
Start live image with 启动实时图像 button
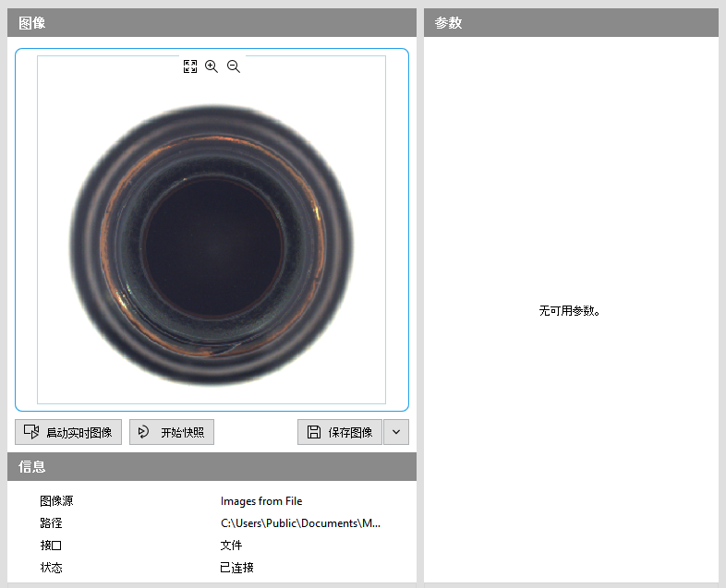[68, 432]
